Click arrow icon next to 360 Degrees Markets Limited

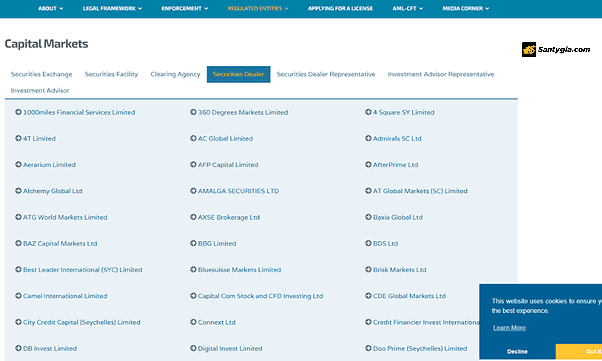tap(193, 112)
